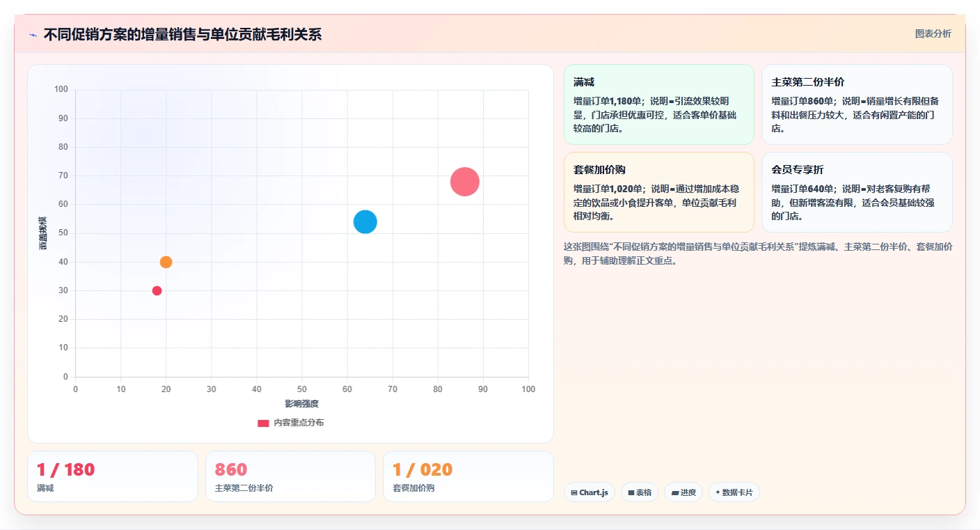Click 主菜第二份半价 label under 860

pos(244,488)
